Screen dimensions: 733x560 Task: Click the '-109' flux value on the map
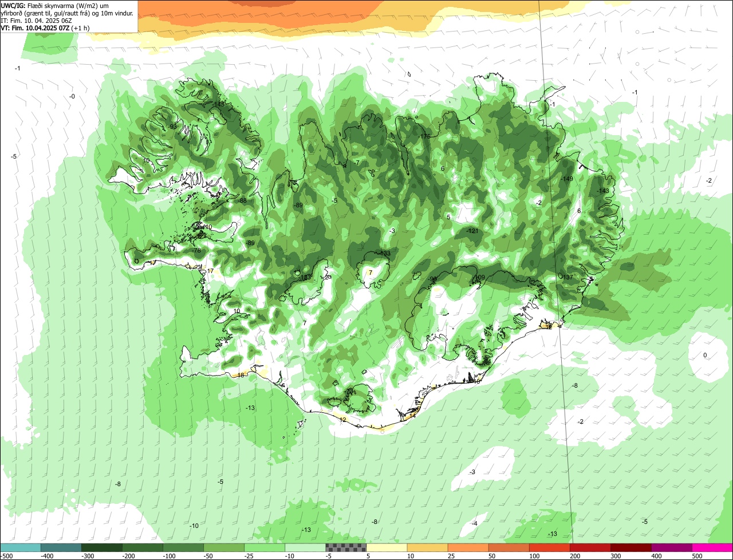[479, 278]
